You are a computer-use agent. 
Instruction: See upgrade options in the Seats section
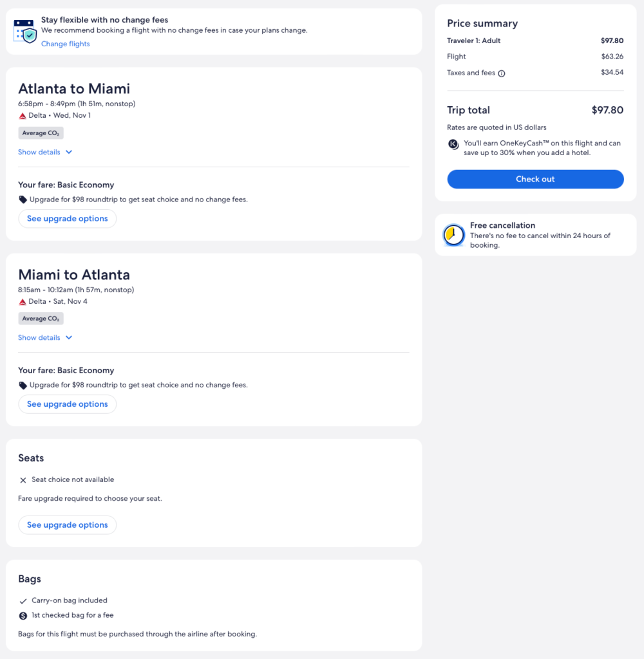click(68, 525)
